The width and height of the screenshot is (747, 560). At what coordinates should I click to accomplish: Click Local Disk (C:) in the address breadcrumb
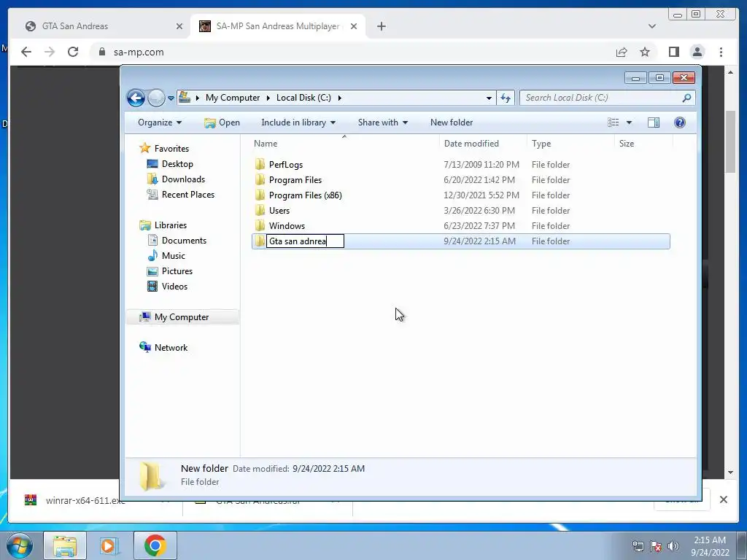(303, 98)
